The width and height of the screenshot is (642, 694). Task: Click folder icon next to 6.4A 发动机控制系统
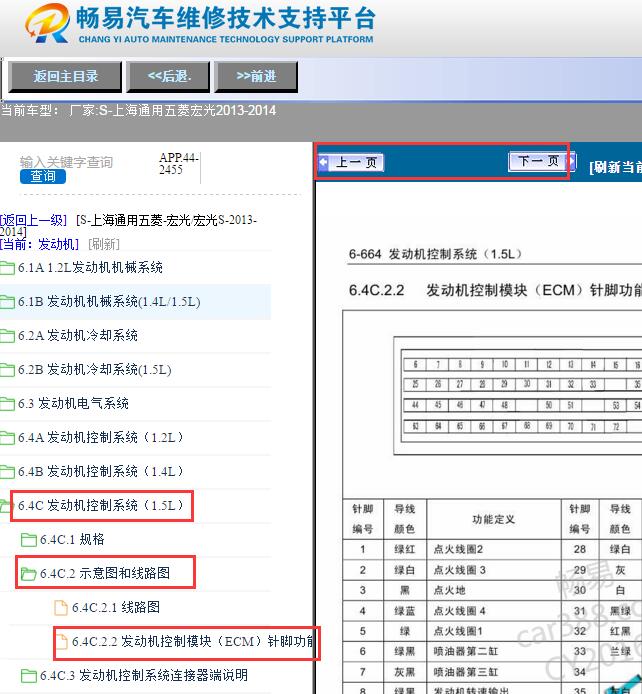(8, 438)
